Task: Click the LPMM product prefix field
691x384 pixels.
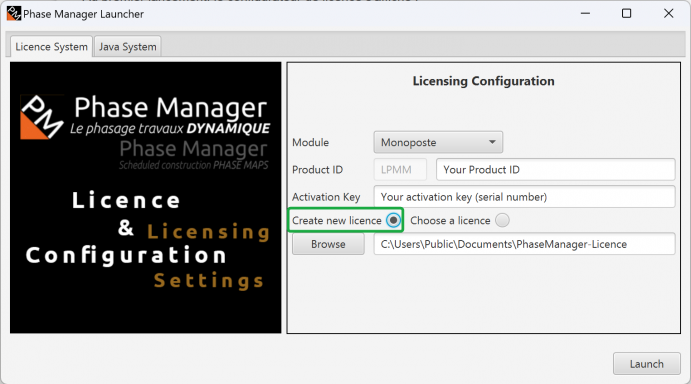Action: click(x=400, y=169)
